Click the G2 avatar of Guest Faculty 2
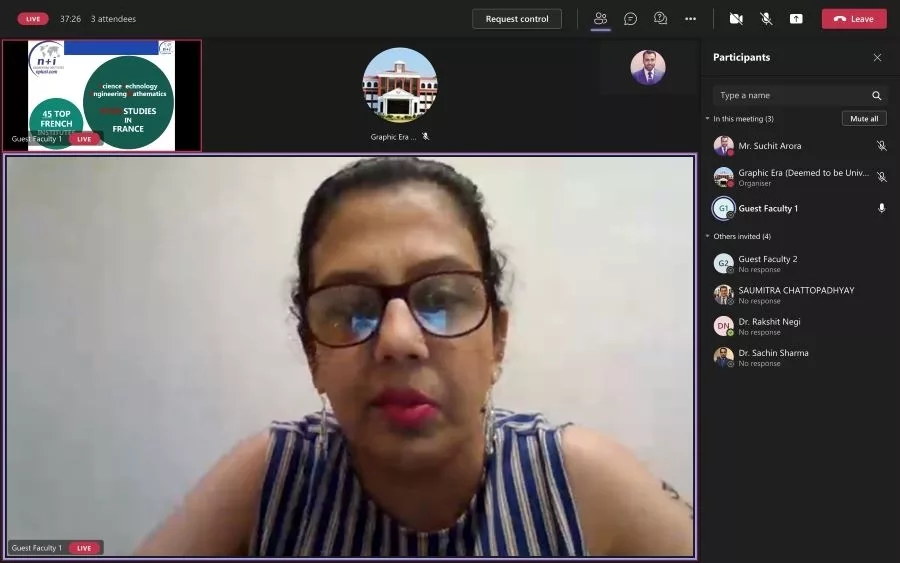900x563 pixels. tap(723, 263)
